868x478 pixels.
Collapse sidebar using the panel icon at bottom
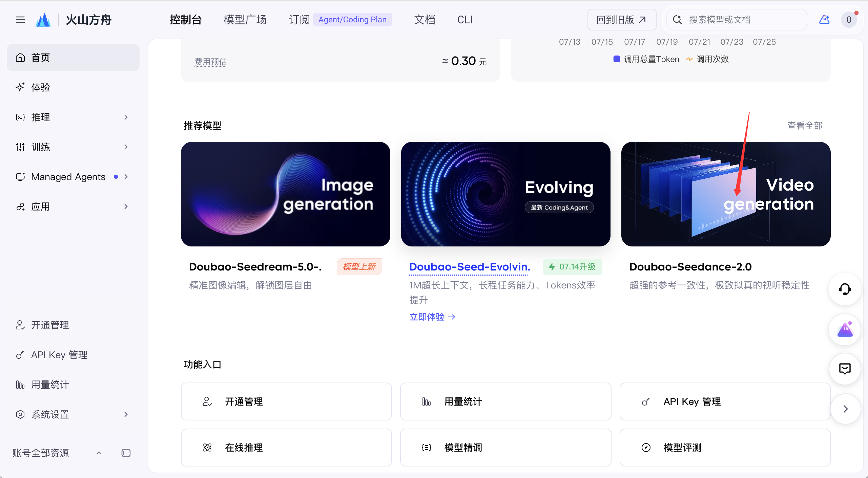coord(126,453)
